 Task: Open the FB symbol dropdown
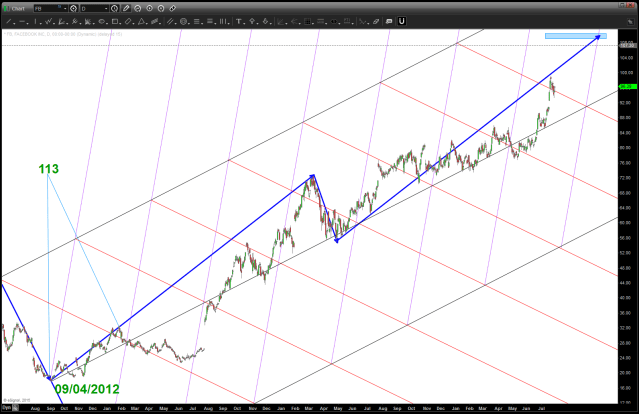[x=65, y=8]
